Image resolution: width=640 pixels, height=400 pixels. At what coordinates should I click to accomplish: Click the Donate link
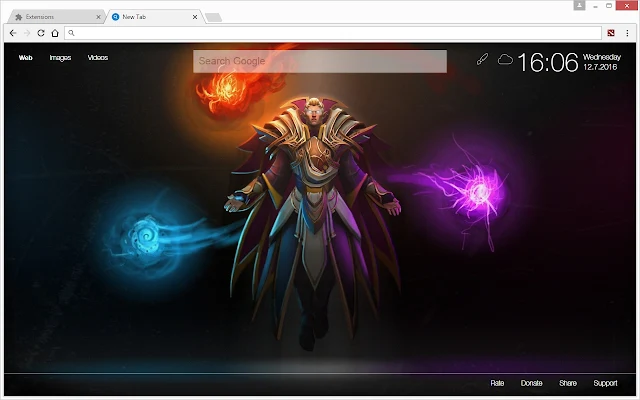(x=531, y=383)
